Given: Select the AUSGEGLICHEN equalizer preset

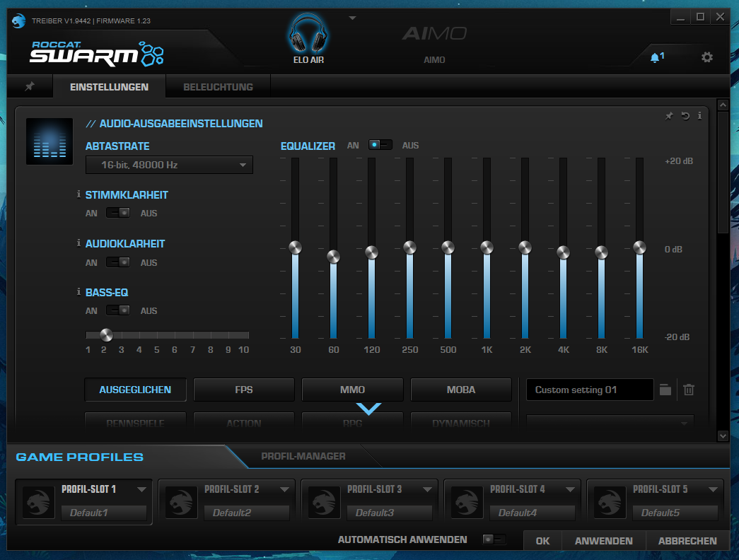Looking at the screenshot, I should (135, 390).
